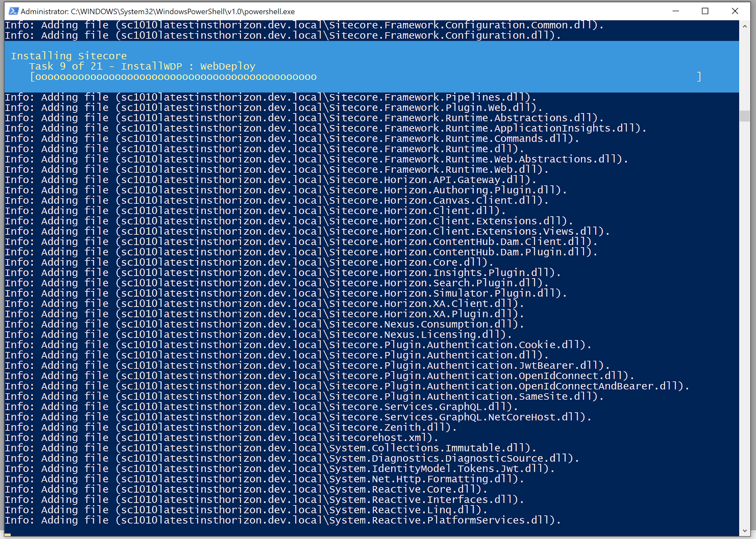Click line with Sitecore.Plugin.Authentication.dll
The image size is (756, 539).
[x=276, y=356]
